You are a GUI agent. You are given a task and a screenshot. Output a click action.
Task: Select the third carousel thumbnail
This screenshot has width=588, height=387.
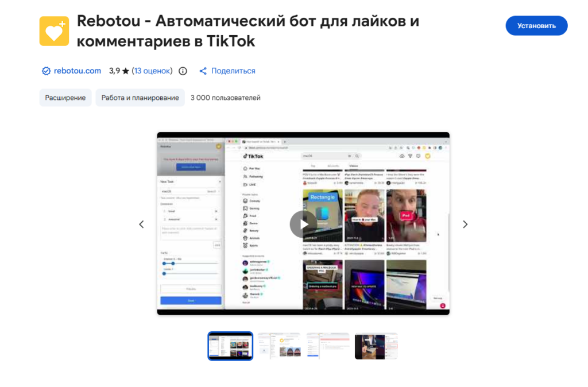click(328, 346)
